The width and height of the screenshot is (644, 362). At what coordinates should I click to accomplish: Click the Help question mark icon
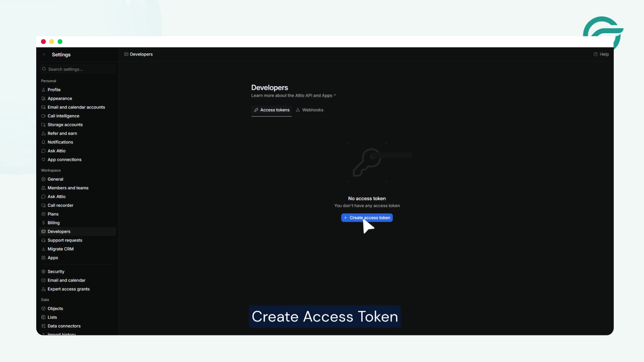(x=596, y=54)
